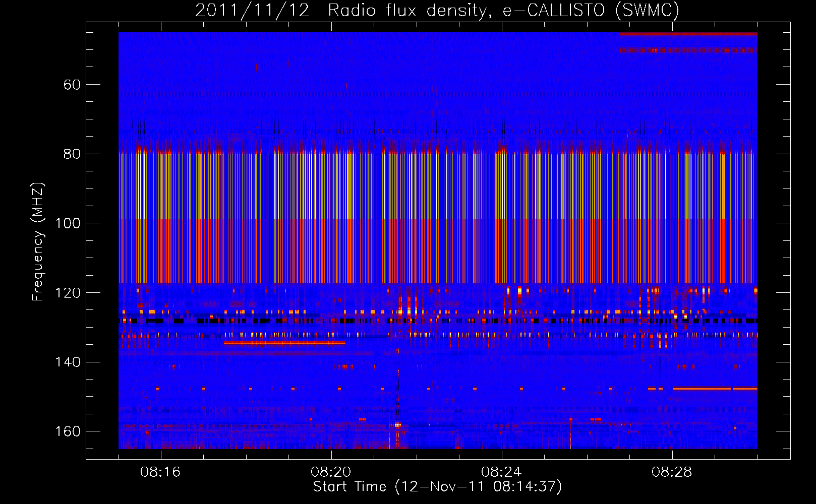Click the 'Frequency (MHZ)' axis label

coord(38,242)
